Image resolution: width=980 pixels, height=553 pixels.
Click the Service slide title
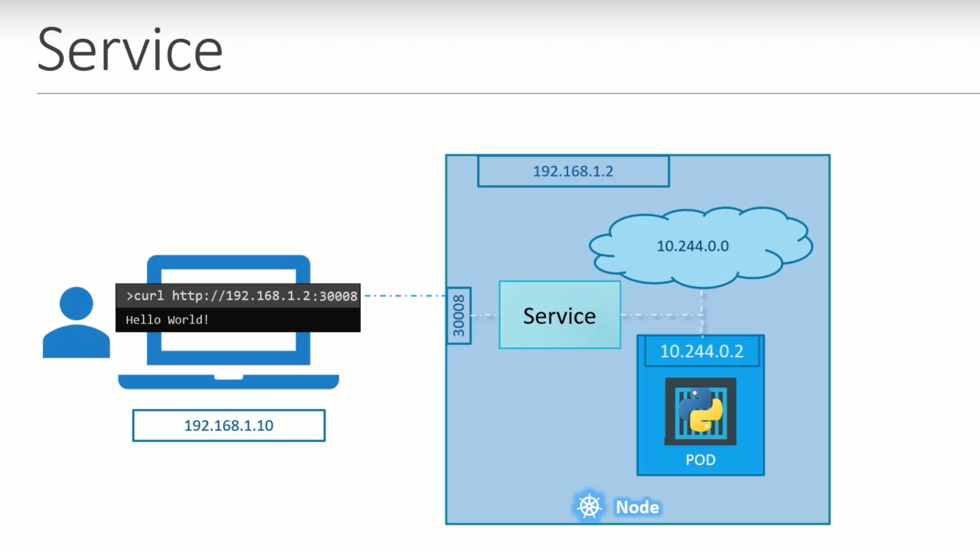click(130, 50)
